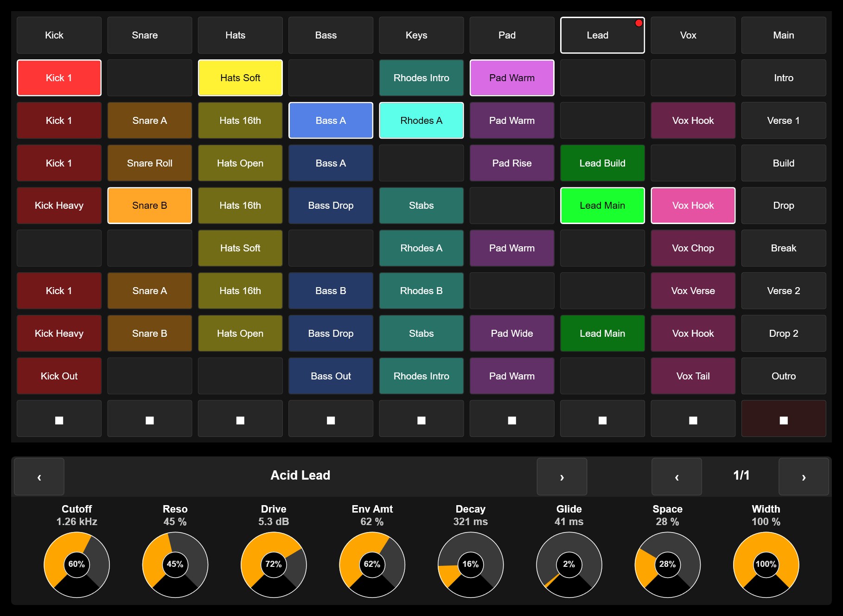This screenshot has width=843, height=616.
Task: Adjust the Drive knob
Action: (274, 565)
